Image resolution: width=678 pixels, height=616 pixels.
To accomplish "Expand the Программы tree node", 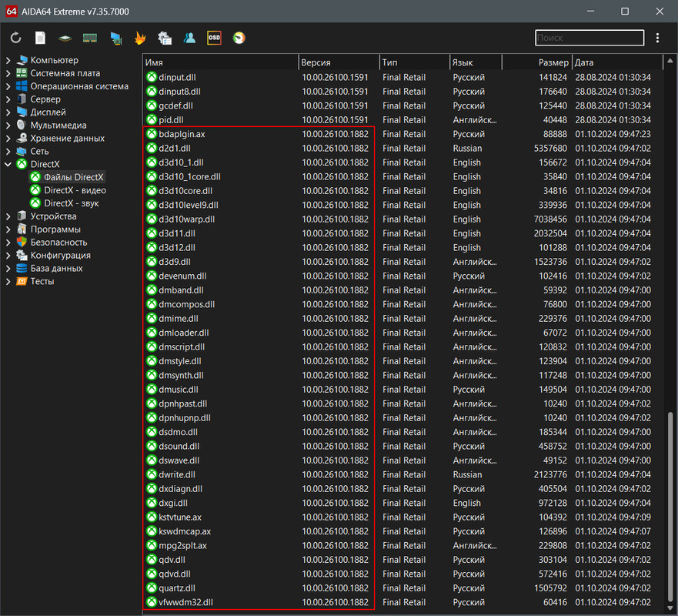I will coord(8,229).
